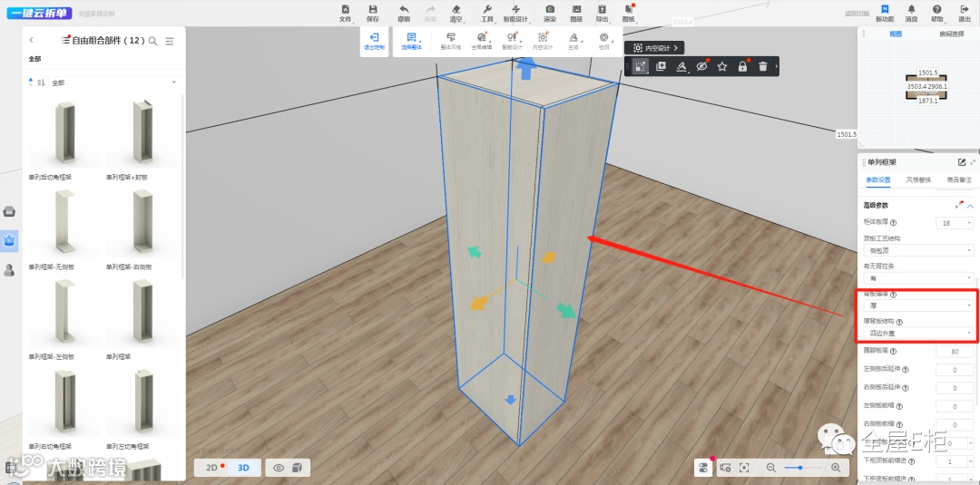Open the 生成 generate tool

(x=573, y=41)
